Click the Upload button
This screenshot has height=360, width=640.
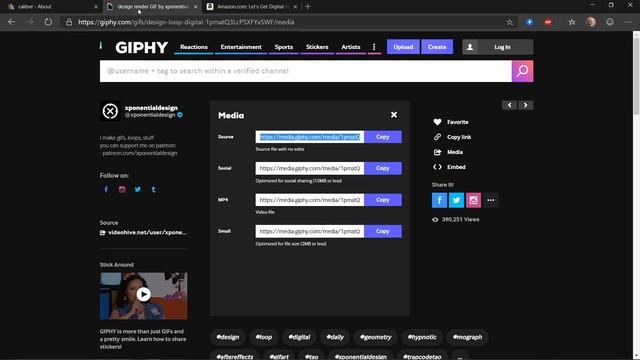coord(403,47)
